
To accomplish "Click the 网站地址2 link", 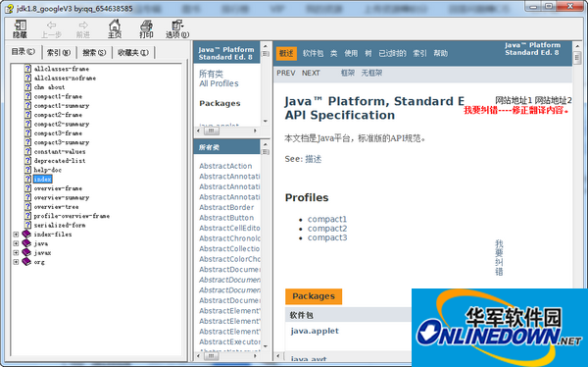I will (x=553, y=100).
